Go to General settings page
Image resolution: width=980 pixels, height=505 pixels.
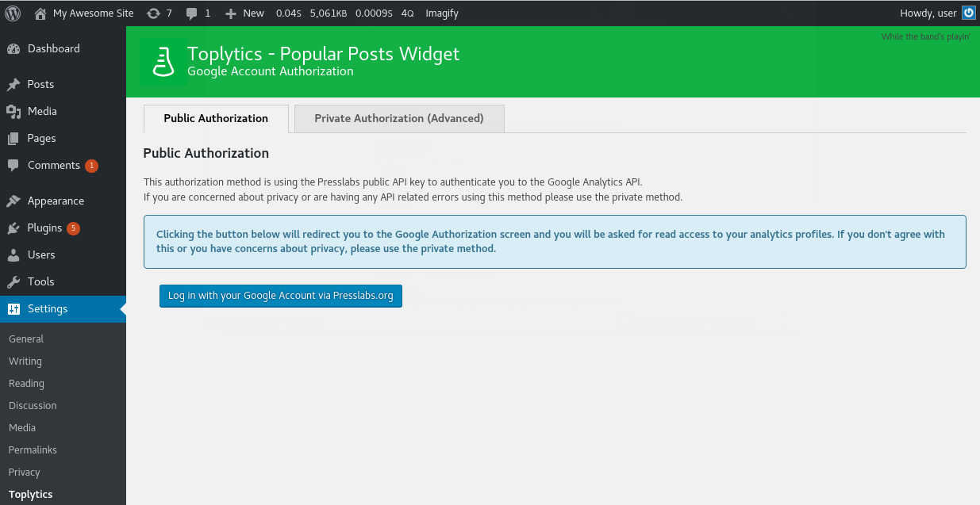point(26,339)
